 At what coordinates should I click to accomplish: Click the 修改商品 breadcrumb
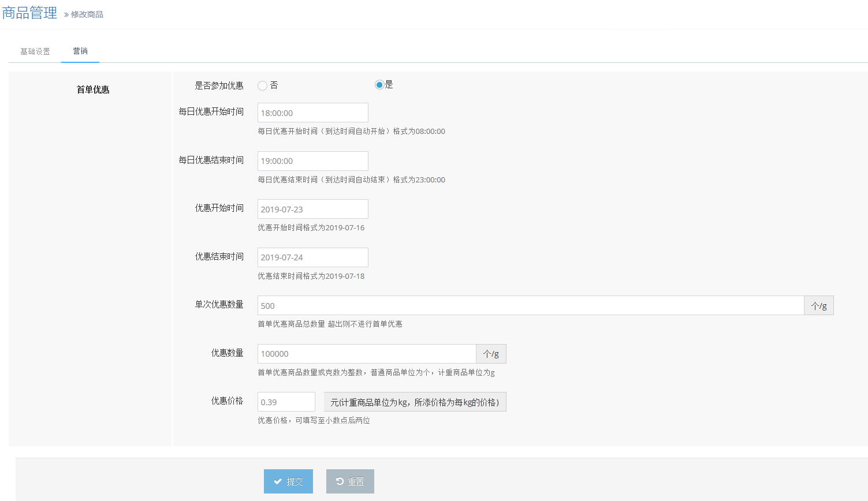pos(87,14)
